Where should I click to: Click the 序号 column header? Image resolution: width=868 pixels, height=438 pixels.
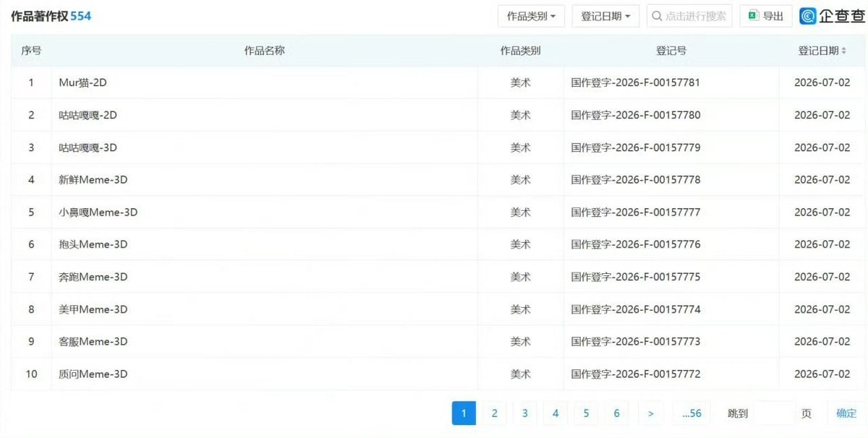click(x=31, y=51)
